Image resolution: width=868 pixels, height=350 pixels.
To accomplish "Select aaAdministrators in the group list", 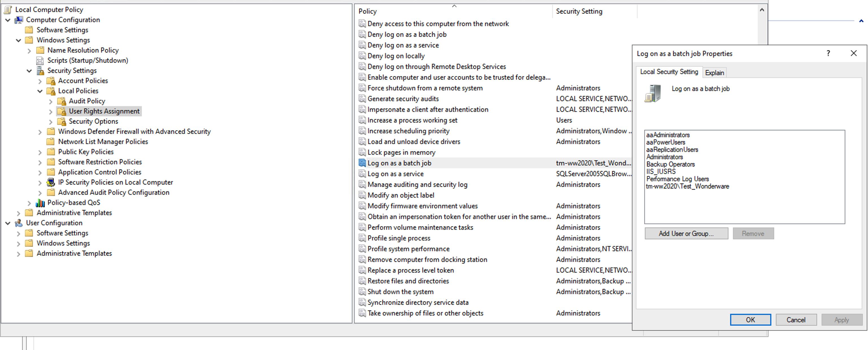I will tap(668, 135).
